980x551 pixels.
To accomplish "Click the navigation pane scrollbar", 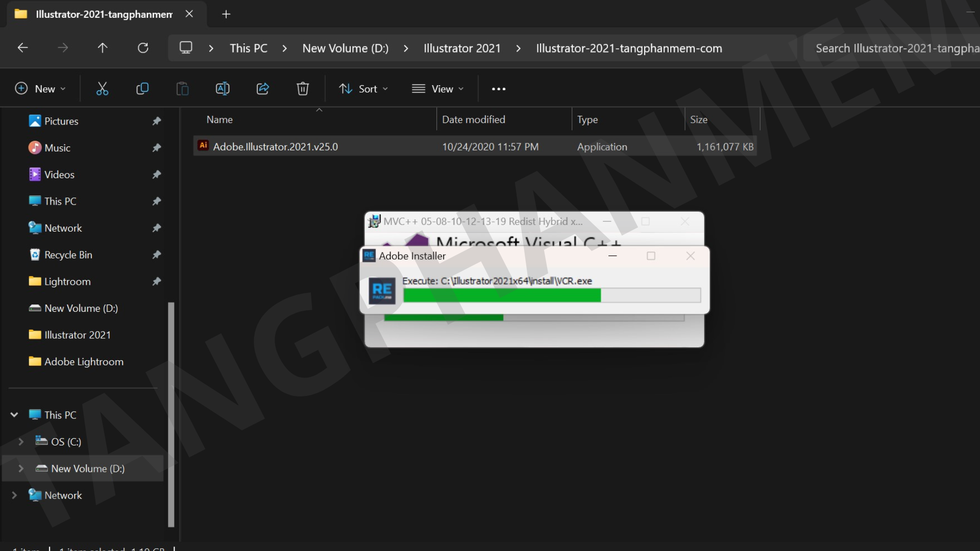I will (171, 414).
